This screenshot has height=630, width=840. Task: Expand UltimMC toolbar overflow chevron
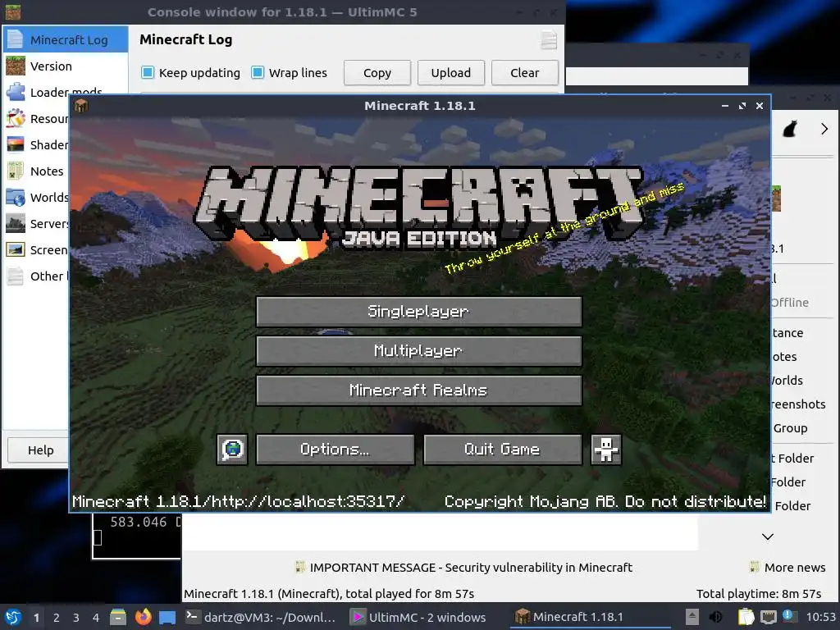[824, 129]
